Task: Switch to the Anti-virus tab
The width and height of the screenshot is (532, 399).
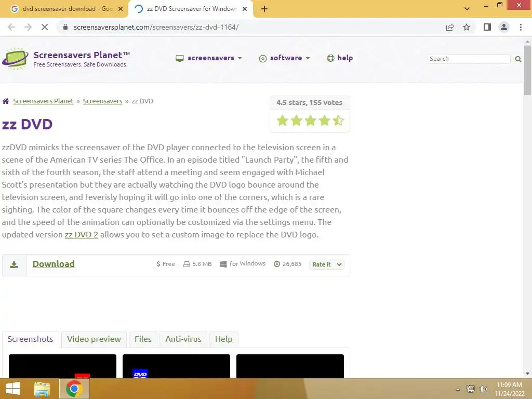Action: [183, 339]
